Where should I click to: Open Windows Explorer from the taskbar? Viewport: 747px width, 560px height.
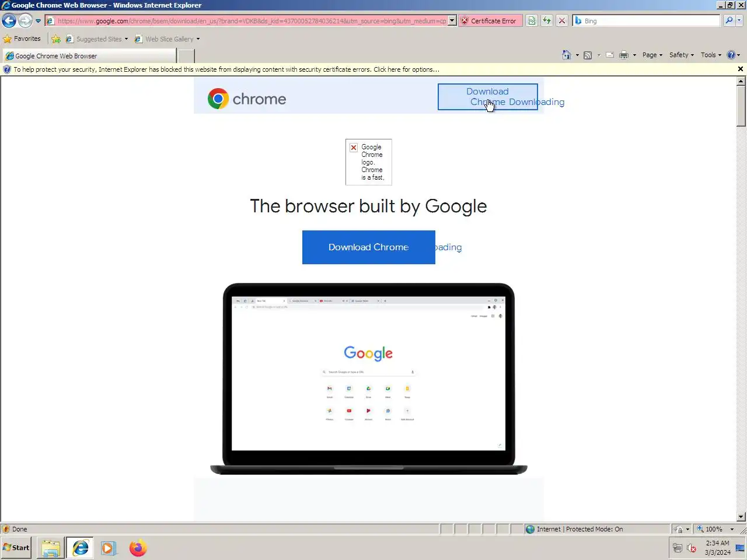pos(51,548)
